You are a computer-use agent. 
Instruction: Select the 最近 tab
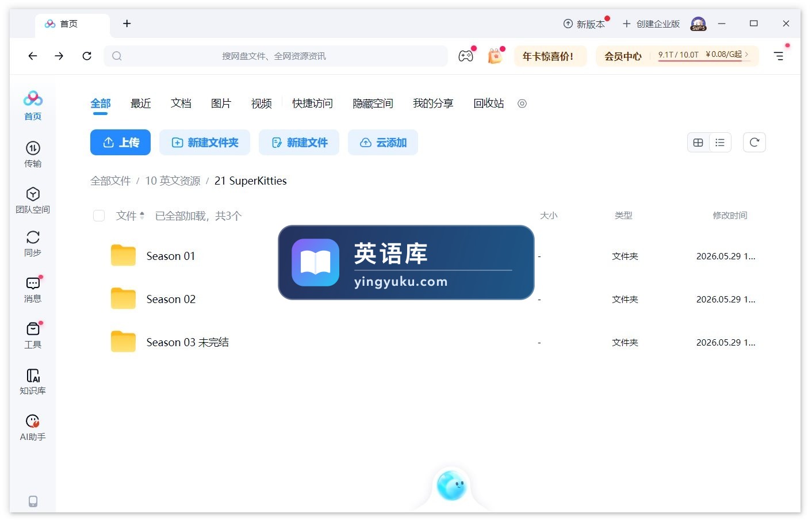141,104
